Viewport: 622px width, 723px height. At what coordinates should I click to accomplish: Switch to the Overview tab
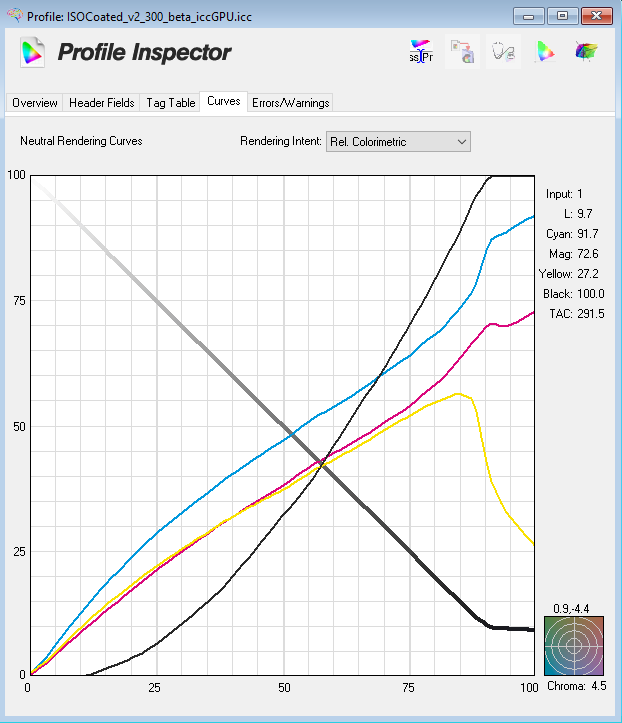pos(35,103)
